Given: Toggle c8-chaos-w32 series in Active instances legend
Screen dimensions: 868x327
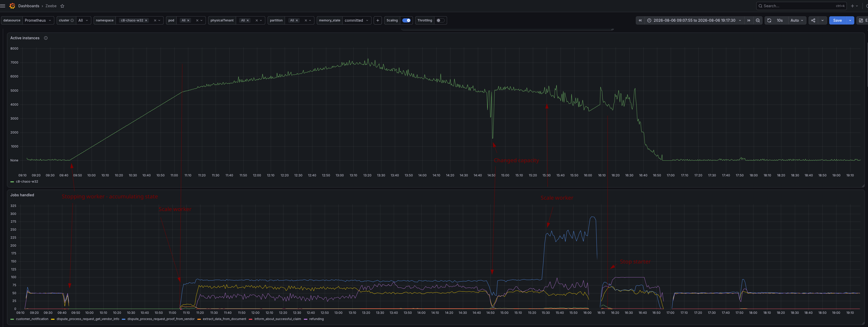Looking at the screenshot, I should point(27,182).
